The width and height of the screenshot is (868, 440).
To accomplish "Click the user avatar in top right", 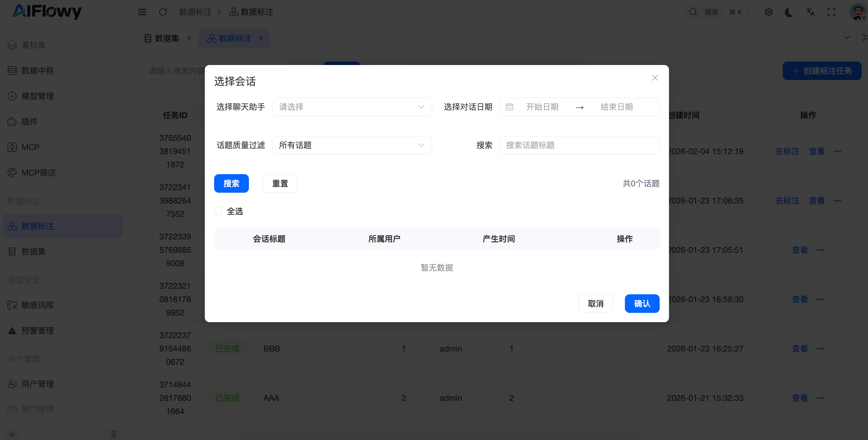I will [858, 12].
